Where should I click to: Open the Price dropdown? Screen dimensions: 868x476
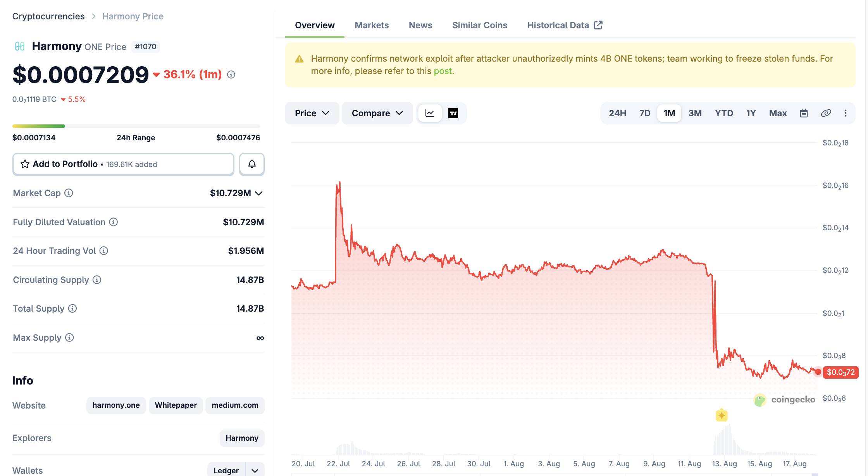tap(312, 113)
